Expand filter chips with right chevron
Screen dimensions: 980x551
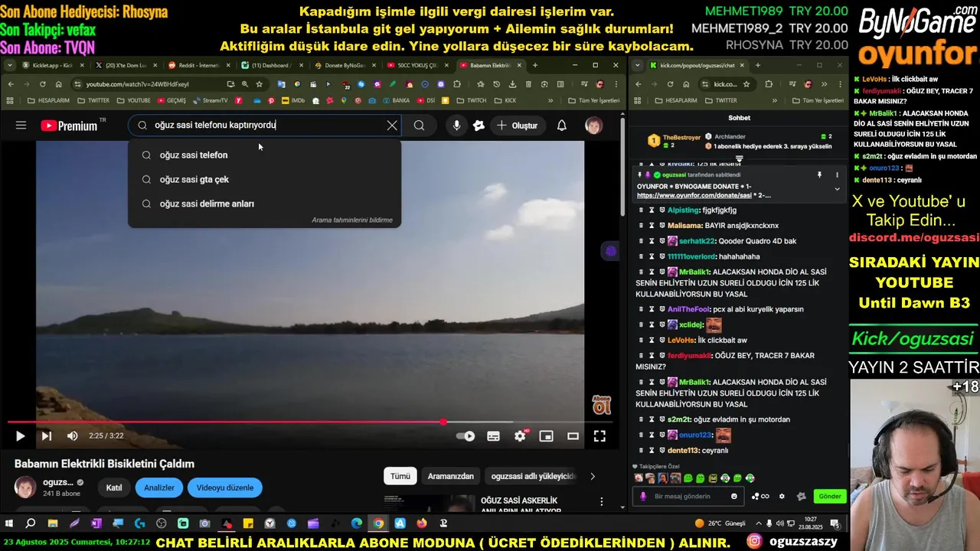(592, 476)
